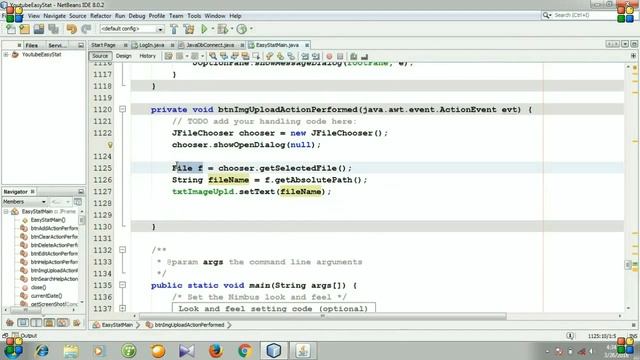This screenshot has height=360, width=640.
Task: Click the Save All toolbar icon
Action: (53, 29)
